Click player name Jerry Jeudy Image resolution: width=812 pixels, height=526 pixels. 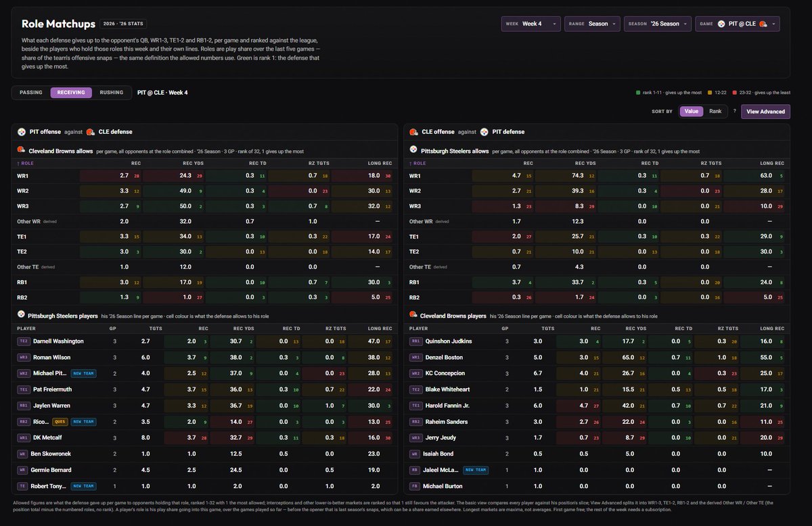coord(442,438)
